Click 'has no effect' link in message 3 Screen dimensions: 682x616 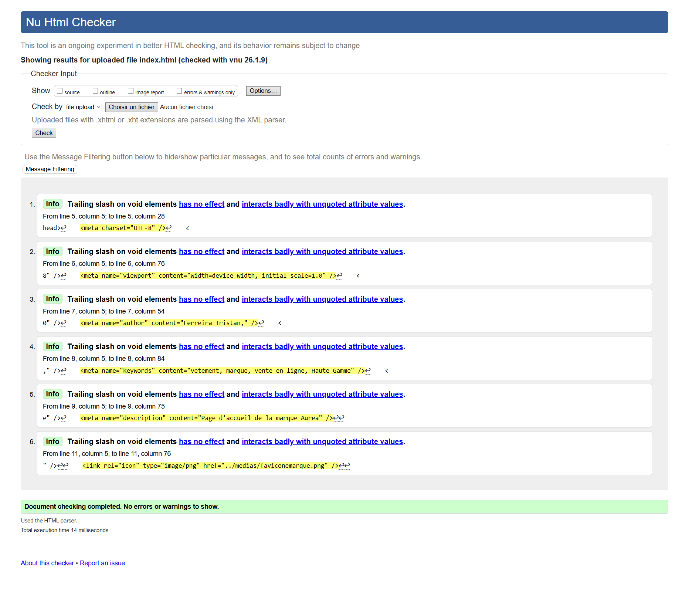pyautogui.click(x=201, y=299)
